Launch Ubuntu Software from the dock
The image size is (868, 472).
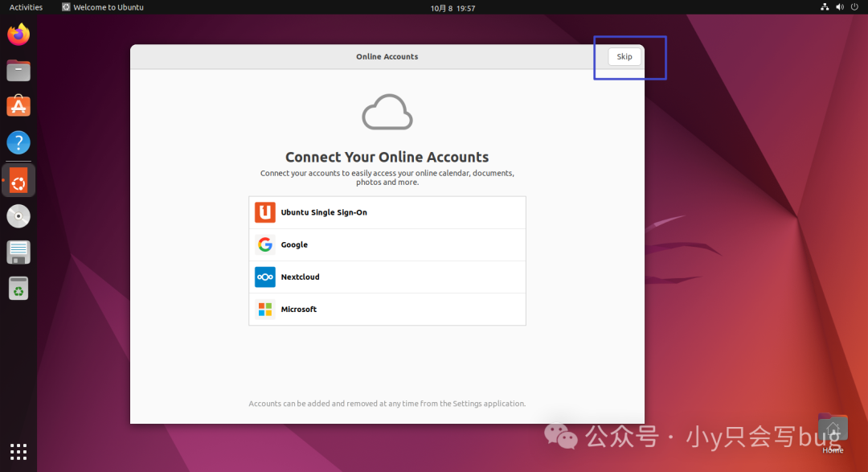pos(18,105)
